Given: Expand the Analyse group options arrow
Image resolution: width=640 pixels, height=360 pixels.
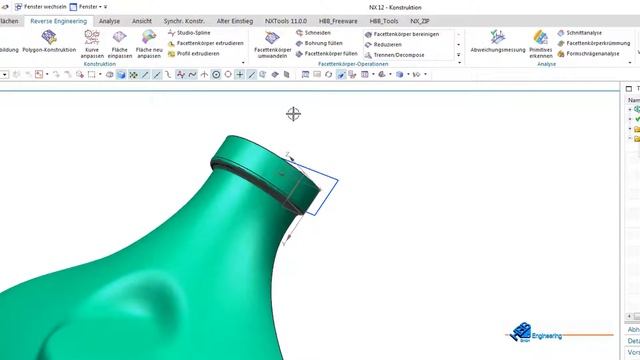Looking at the screenshot, I should point(630,63).
